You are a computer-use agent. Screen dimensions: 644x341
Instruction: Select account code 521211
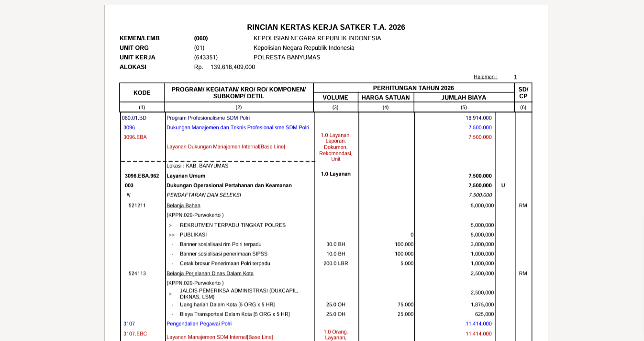click(x=137, y=205)
